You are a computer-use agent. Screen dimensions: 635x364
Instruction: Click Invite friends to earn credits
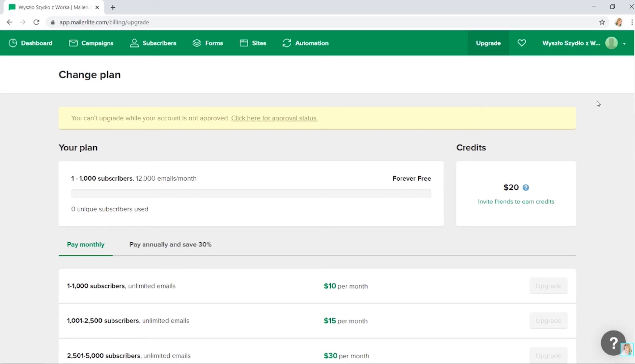516,202
